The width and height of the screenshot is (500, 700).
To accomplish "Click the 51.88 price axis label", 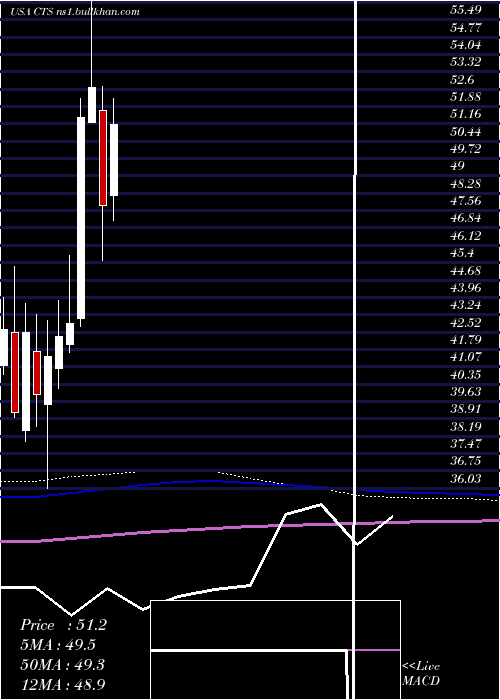I will click(465, 97).
